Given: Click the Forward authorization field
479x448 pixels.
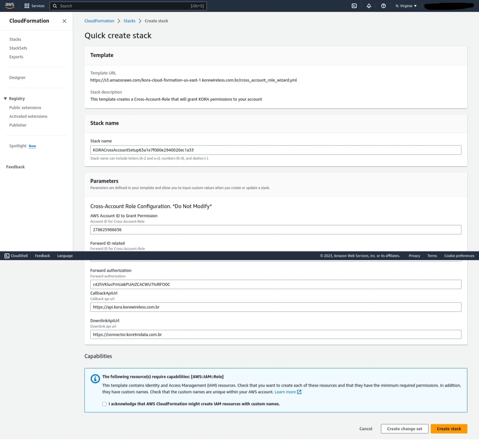Looking at the screenshot, I should pos(276,285).
